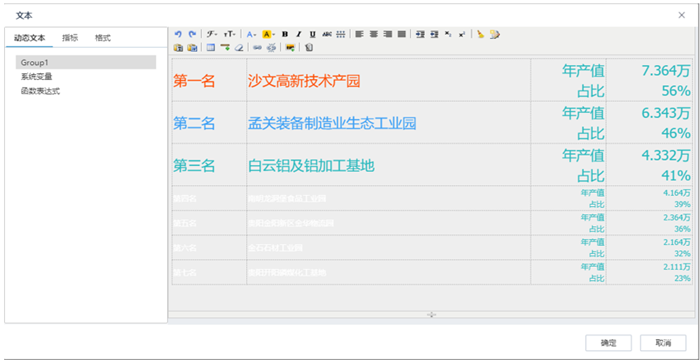
Task: Apply superscript formatting
Action: [x=462, y=34]
